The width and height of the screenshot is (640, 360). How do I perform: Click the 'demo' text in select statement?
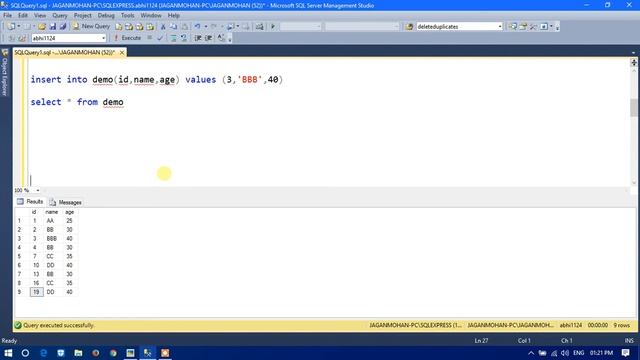[113, 102]
